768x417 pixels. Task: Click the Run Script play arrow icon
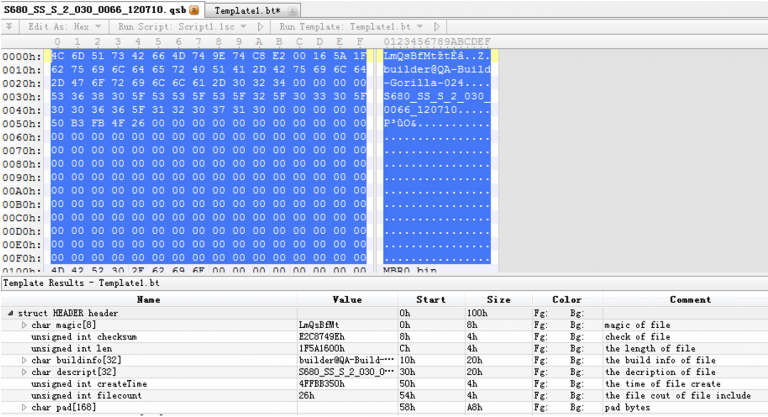click(261, 26)
